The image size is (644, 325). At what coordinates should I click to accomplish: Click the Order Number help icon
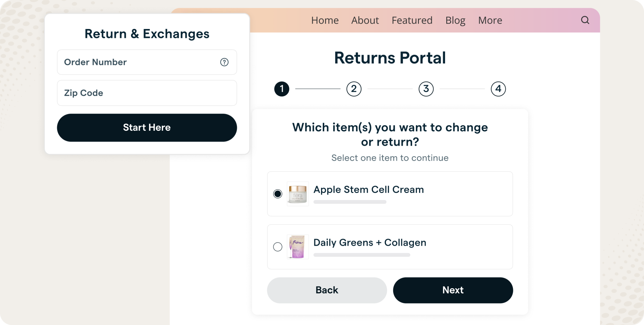click(224, 62)
